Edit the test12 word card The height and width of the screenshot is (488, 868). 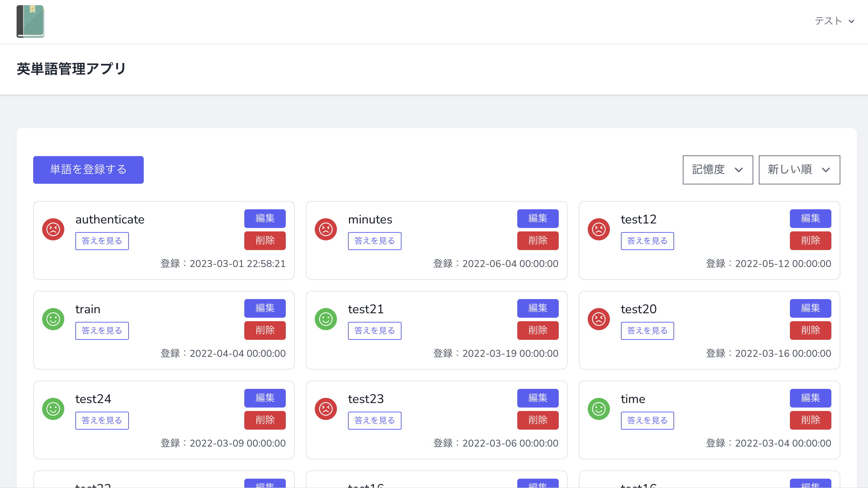coord(811,218)
